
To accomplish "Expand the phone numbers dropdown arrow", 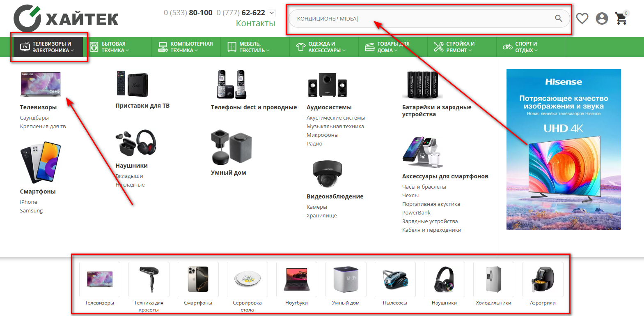I will [271, 13].
